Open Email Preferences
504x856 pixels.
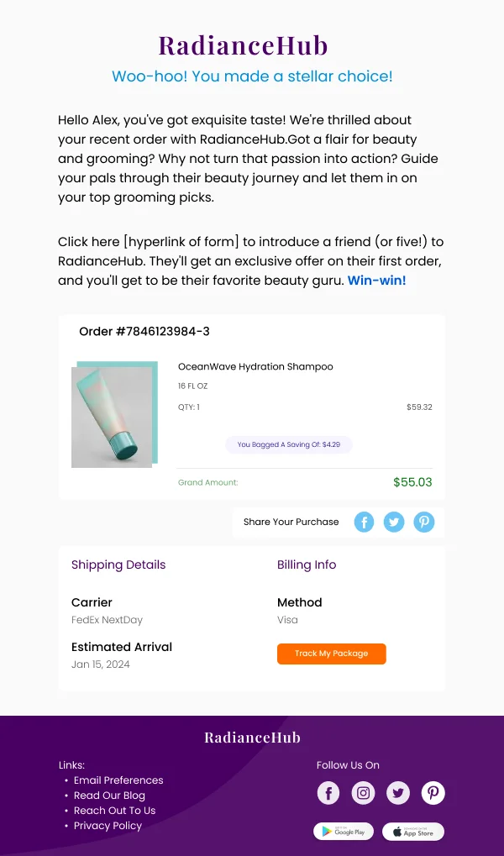click(x=118, y=780)
